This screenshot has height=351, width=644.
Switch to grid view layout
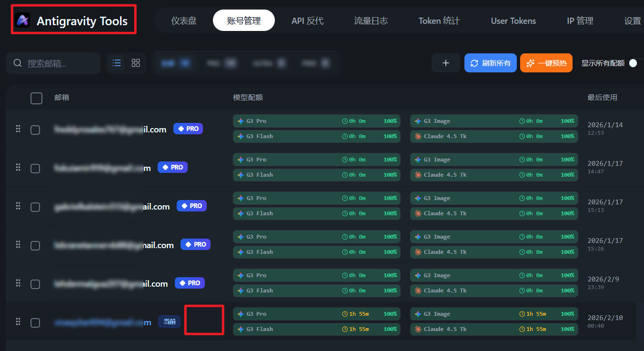coord(136,63)
